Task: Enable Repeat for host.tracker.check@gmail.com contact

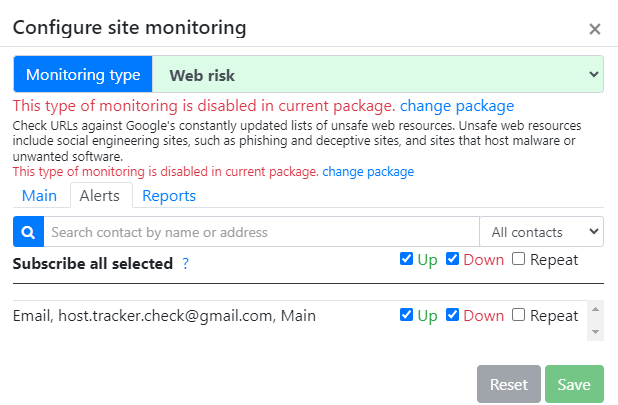Action: [518, 315]
